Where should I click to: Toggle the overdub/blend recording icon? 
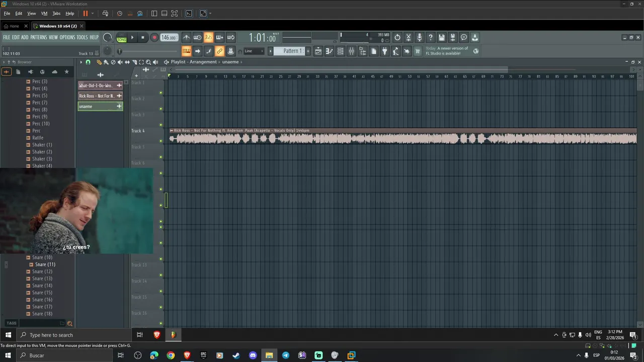pos(219,37)
